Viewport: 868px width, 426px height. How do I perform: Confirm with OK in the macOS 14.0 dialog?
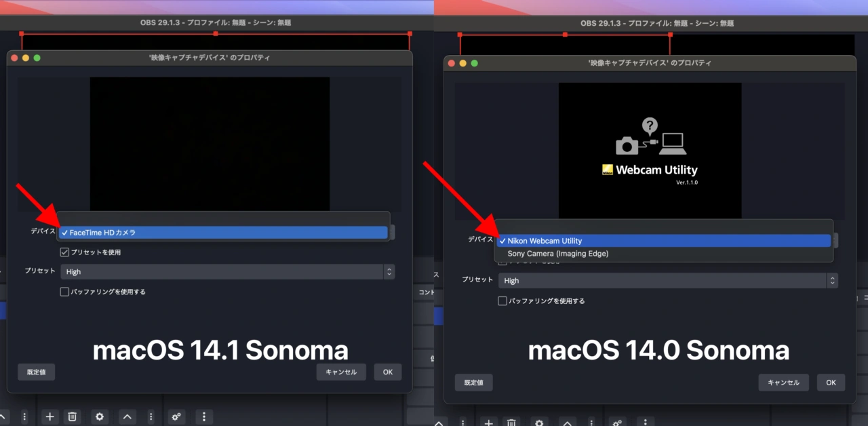point(831,383)
